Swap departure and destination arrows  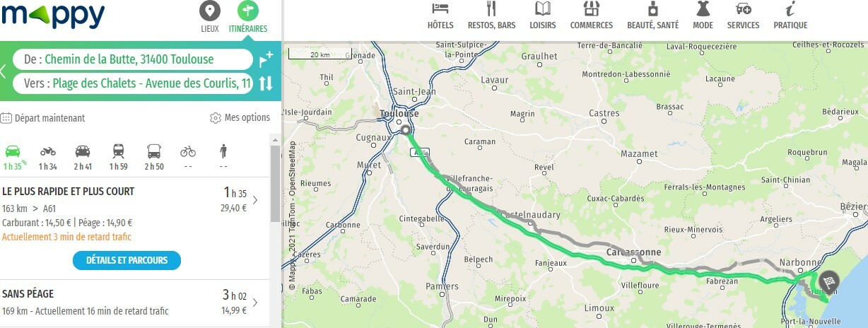(266, 83)
